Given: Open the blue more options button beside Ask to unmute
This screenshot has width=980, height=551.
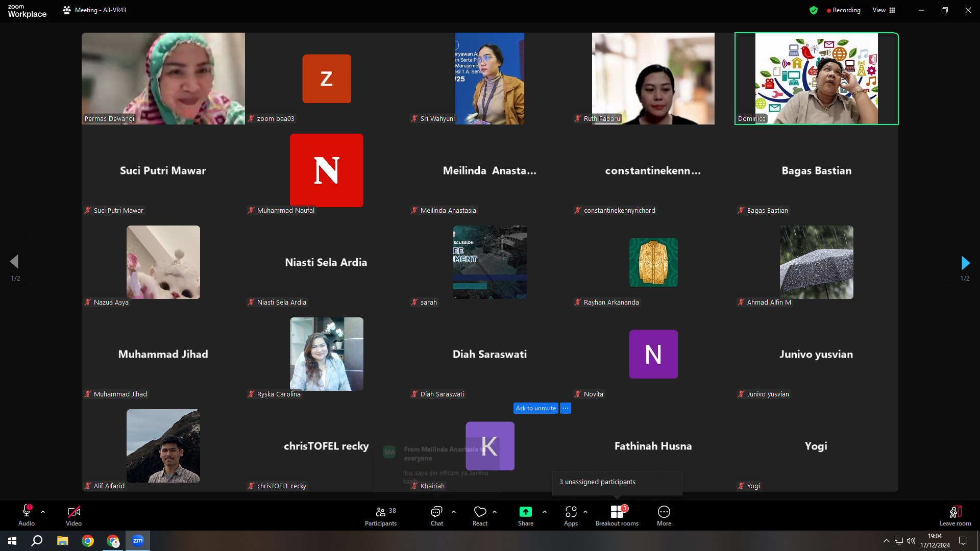Looking at the screenshot, I should 566,408.
